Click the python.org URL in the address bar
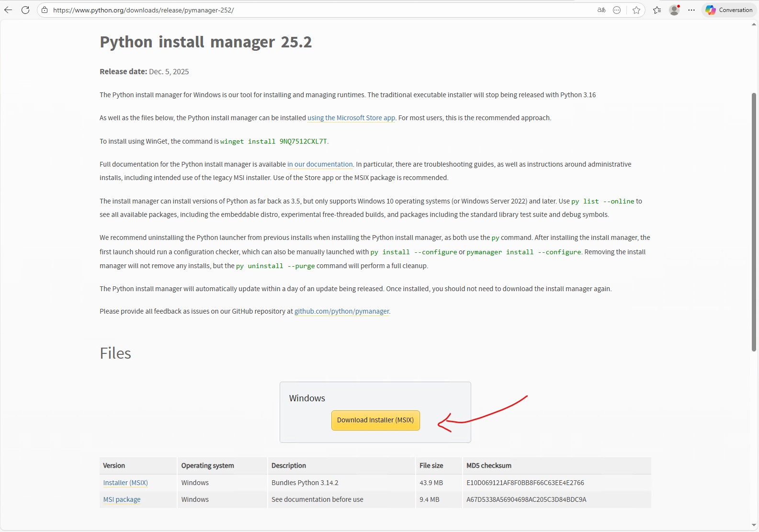Image resolution: width=759 pixels, height=532 pixels. 144,10
